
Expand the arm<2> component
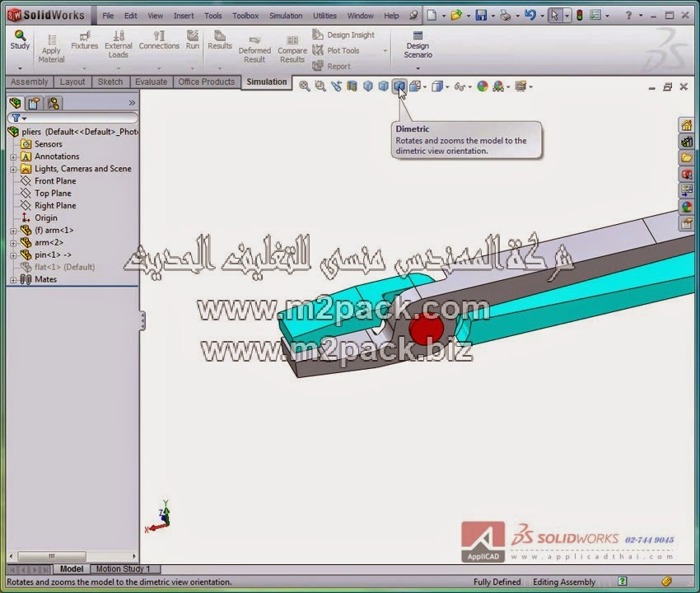tap(13, 243)
